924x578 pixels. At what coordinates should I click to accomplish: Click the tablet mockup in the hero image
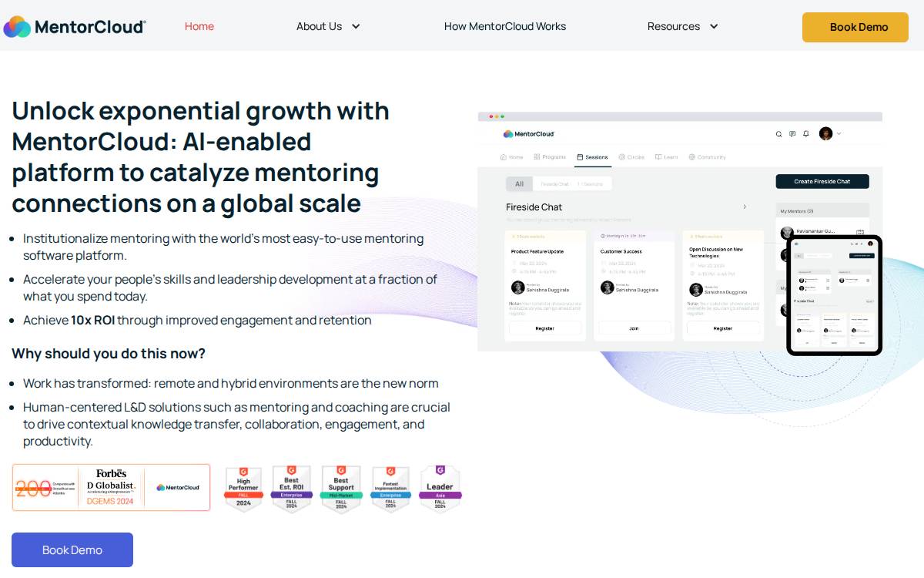[x=834, y=295]
